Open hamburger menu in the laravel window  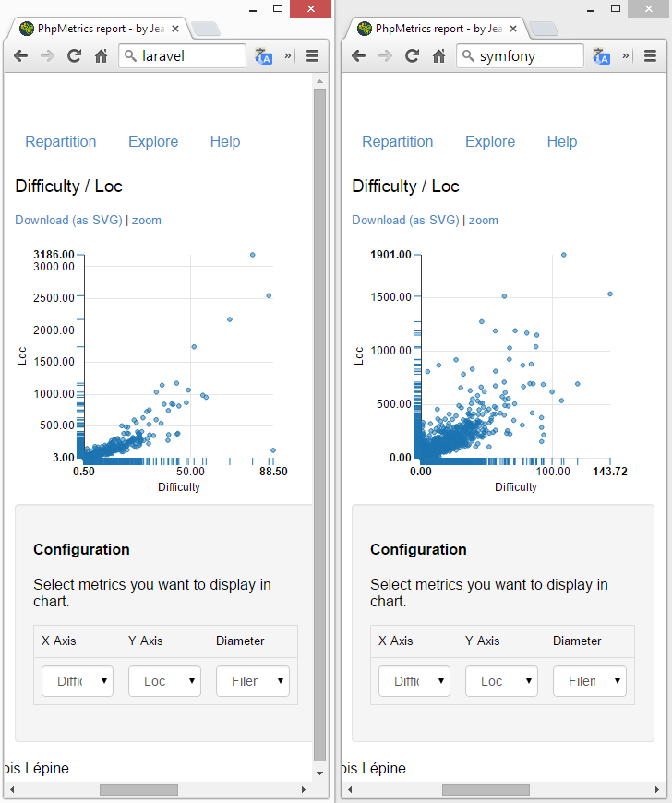coord(312,56)
